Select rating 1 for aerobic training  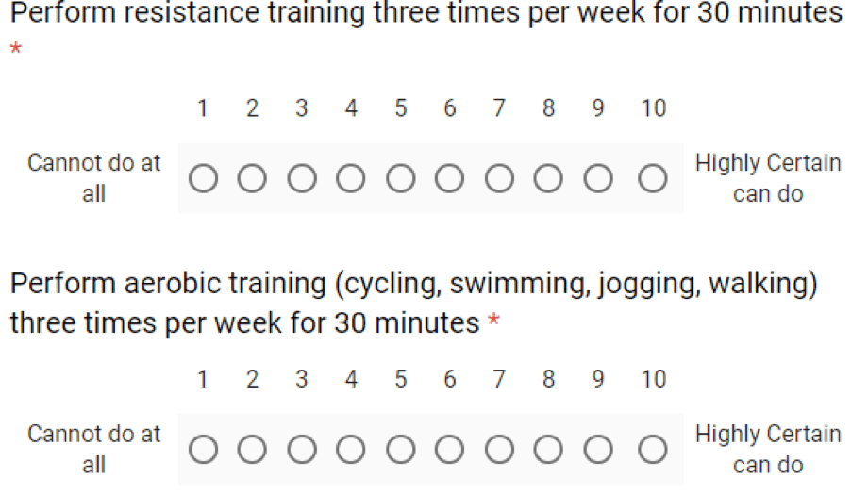(x=203, y=449)
